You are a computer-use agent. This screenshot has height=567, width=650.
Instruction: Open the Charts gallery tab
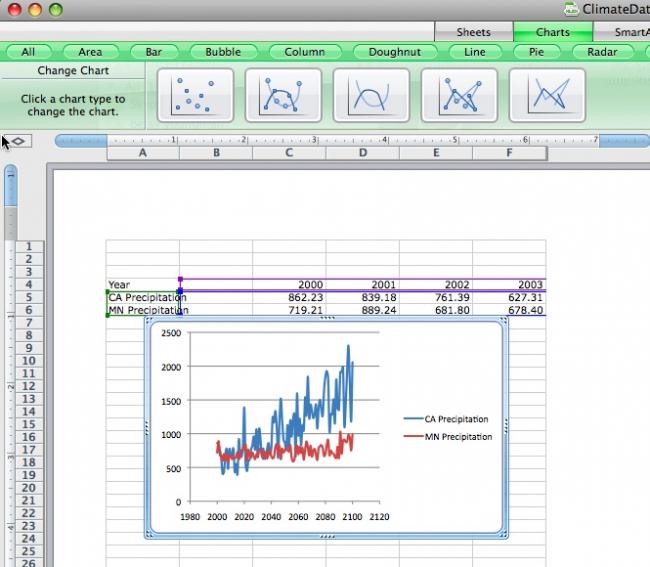click(x=552, y=32)
